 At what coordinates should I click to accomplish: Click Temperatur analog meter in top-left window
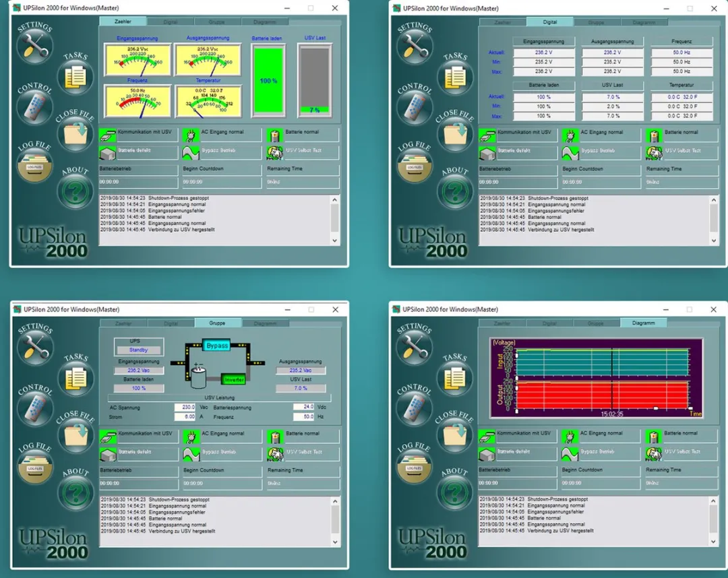click(208, 102)
